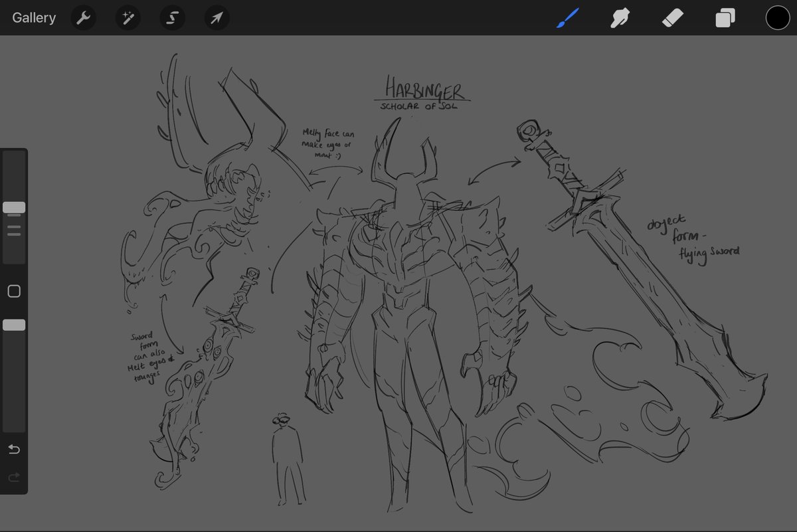Redo with the sidebar redo arrow
Viewport: 797px width, 532px height.
click(14, 478)
